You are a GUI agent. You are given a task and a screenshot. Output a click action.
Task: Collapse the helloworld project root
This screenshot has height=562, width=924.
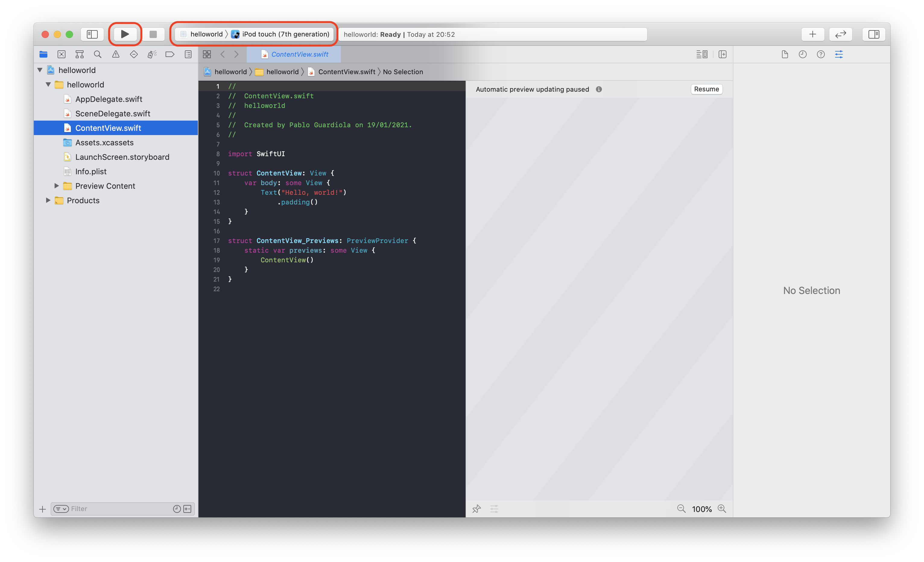coord(40,70)
